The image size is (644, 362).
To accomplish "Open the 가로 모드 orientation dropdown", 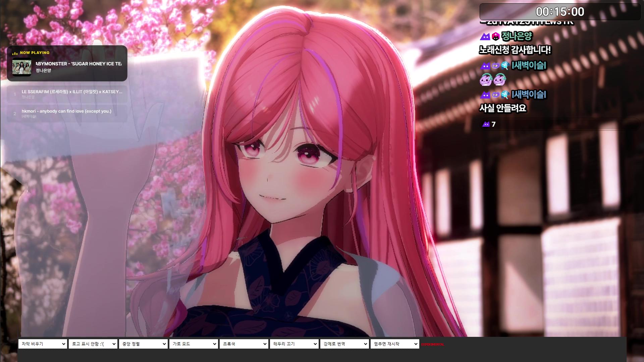I will (x=194, y=344).
